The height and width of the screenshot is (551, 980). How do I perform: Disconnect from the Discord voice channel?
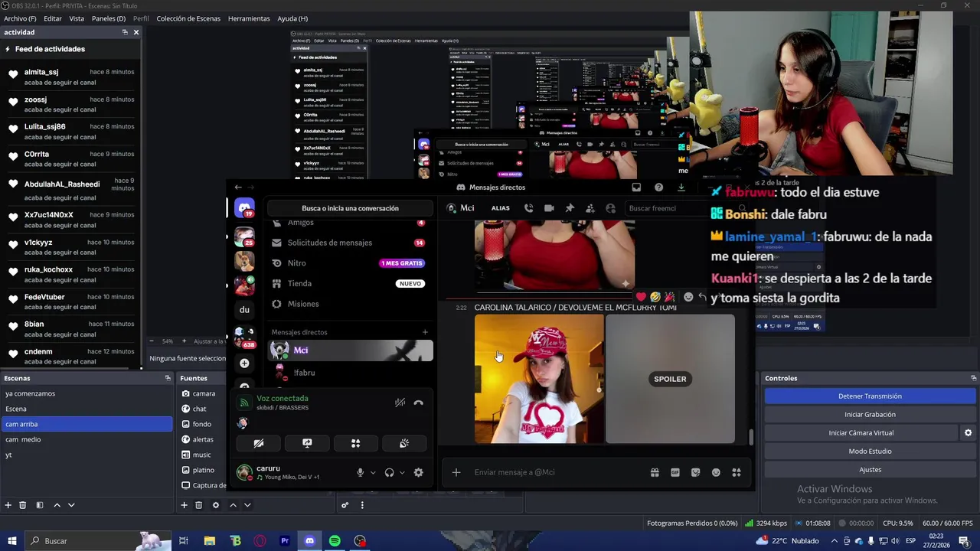coord(418,403)
